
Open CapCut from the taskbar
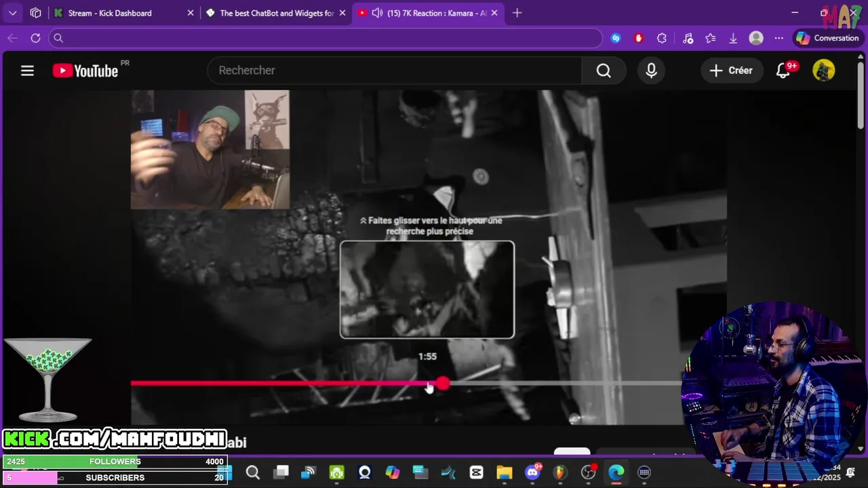tap(476, 472)
